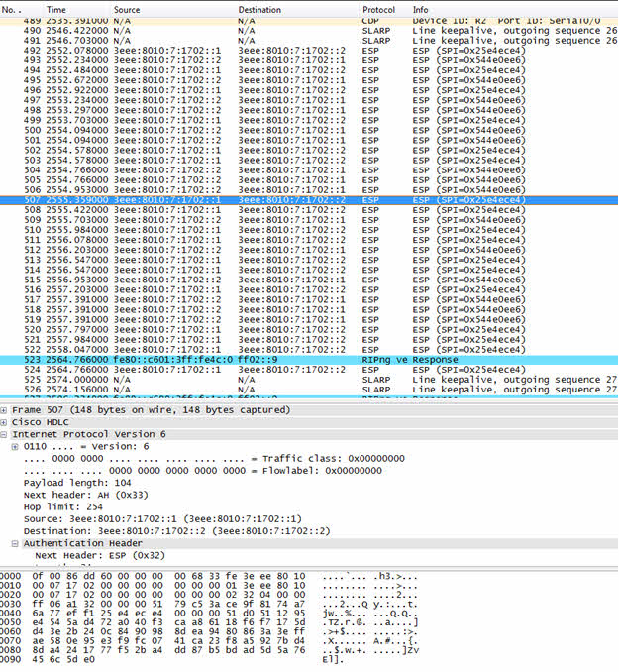Select packet 525 SLARP keepalive sequence 27
This screenshot has width=619, height=672.
pyautogui.click(x=309, y=380)
